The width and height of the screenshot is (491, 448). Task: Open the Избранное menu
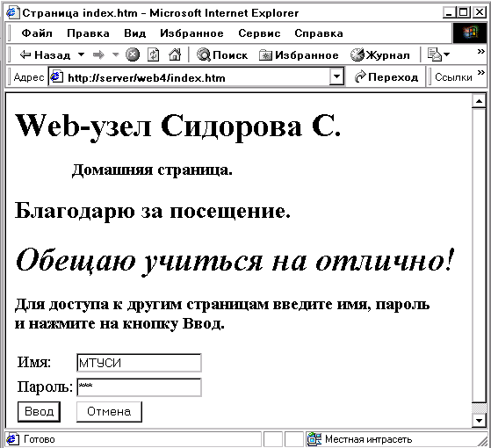[192, 33]
